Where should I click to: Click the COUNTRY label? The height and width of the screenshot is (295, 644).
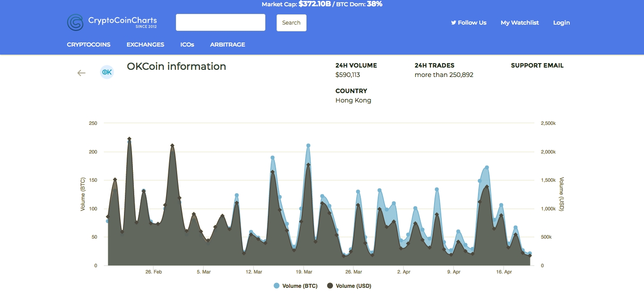[x=351, y=91]
